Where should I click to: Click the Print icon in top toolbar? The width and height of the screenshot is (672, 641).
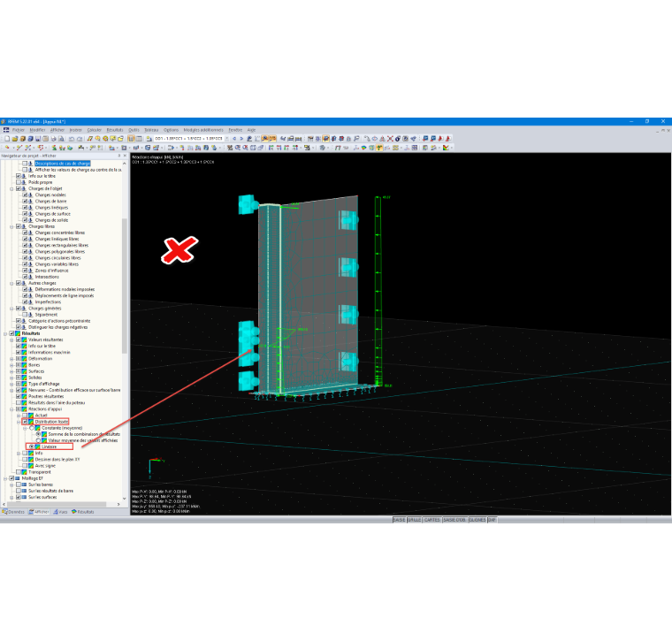click(x=54, y=139)
